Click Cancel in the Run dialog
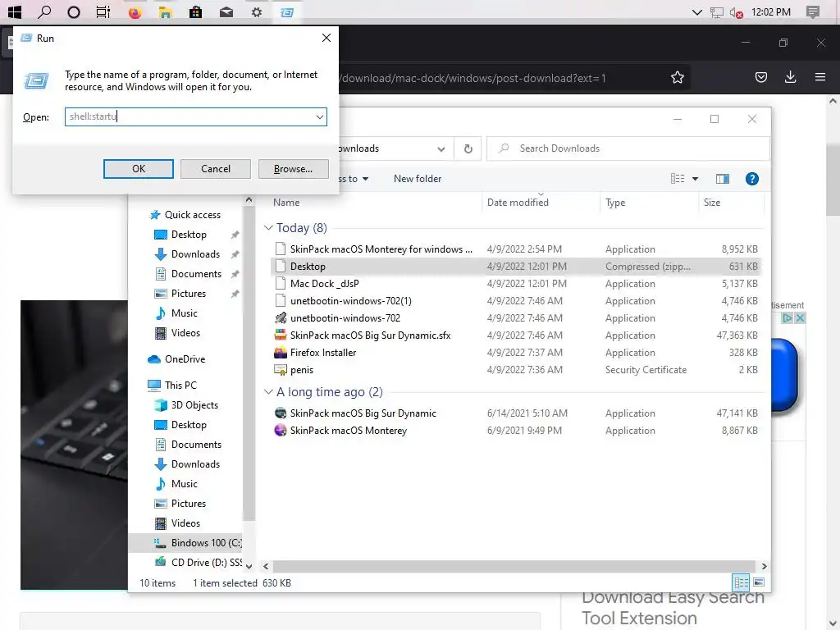This screenshot has width=840, height=630. click(x=216, y=169)
